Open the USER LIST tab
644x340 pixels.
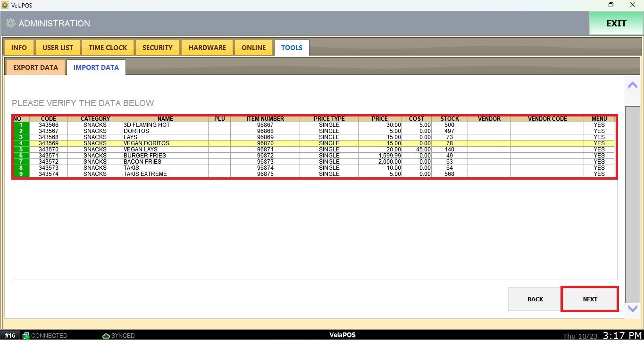(x=58, y=48)
